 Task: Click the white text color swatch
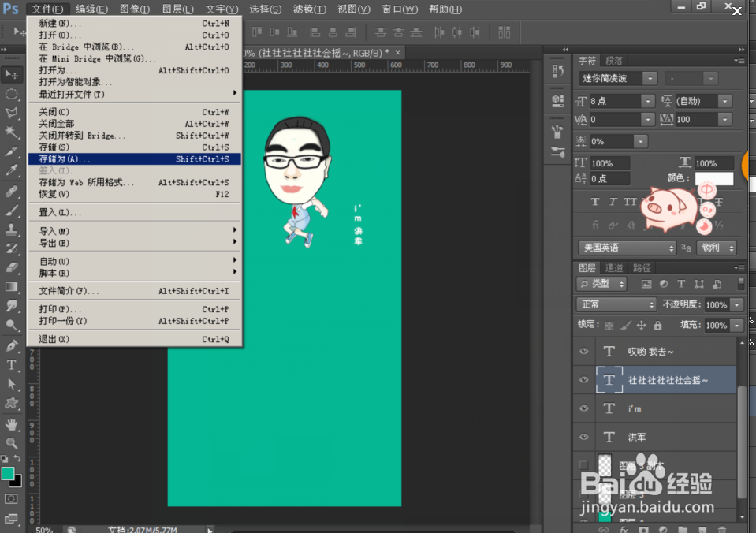tap(713, 179)
